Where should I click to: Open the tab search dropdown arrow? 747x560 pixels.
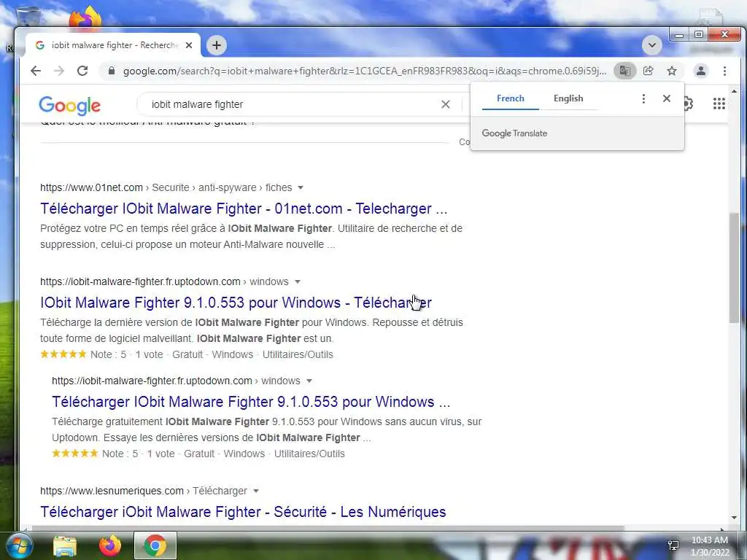pyautogui.click(x=651, y=45)
